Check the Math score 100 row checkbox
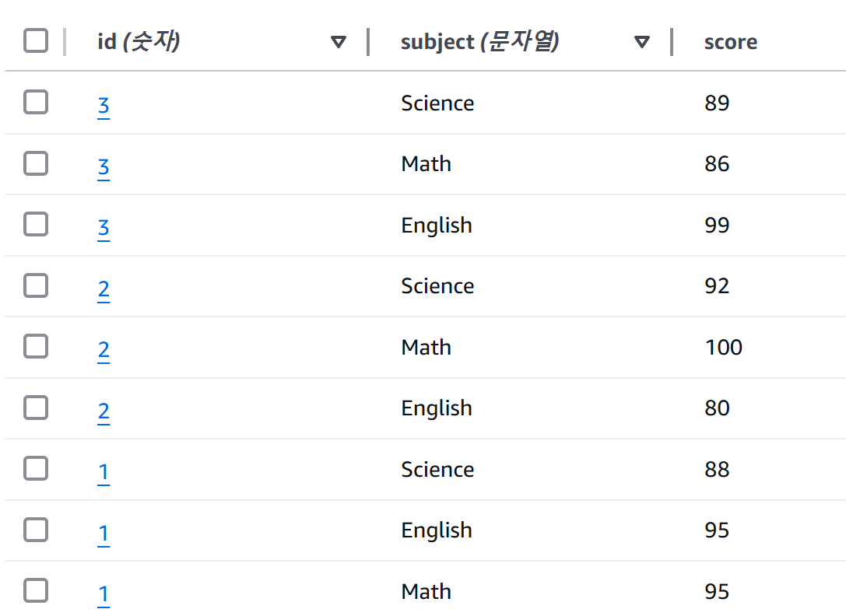 [36, 346]
